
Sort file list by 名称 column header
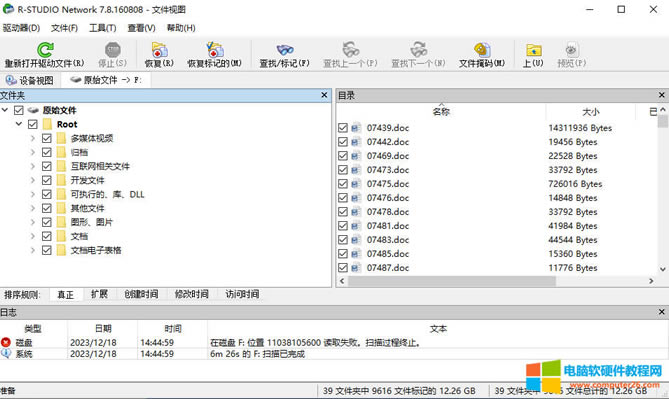441,112
